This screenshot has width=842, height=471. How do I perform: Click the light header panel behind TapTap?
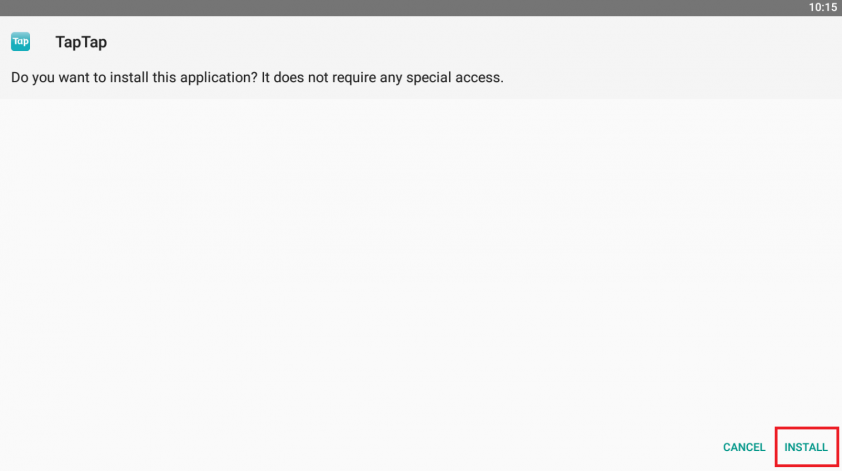click(x=421, y=57)
